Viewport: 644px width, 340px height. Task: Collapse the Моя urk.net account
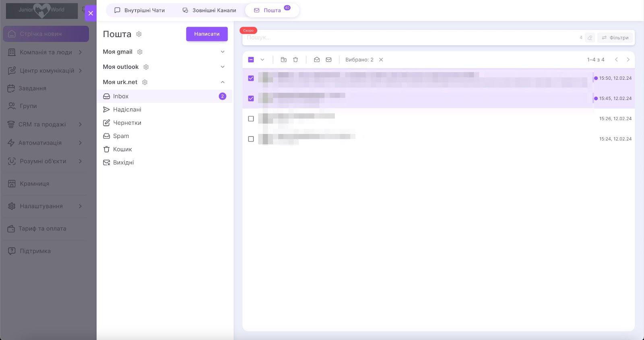223,82
